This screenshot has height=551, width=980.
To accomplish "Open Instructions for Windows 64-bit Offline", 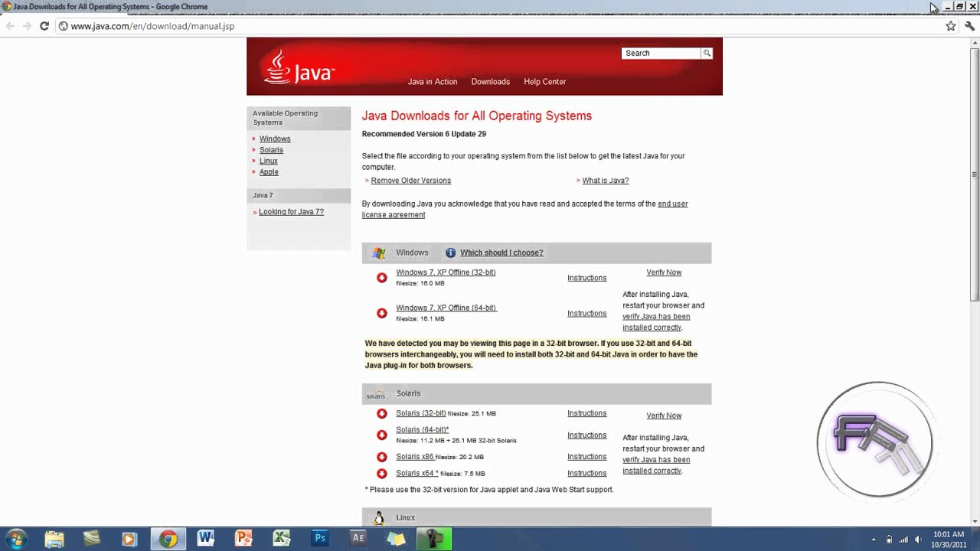I will pyautogui.click(x=587, y=313).
